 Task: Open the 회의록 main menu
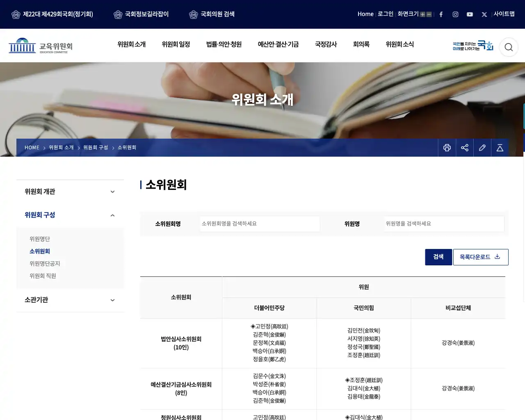pyautogui.click(x=361, y=44)
